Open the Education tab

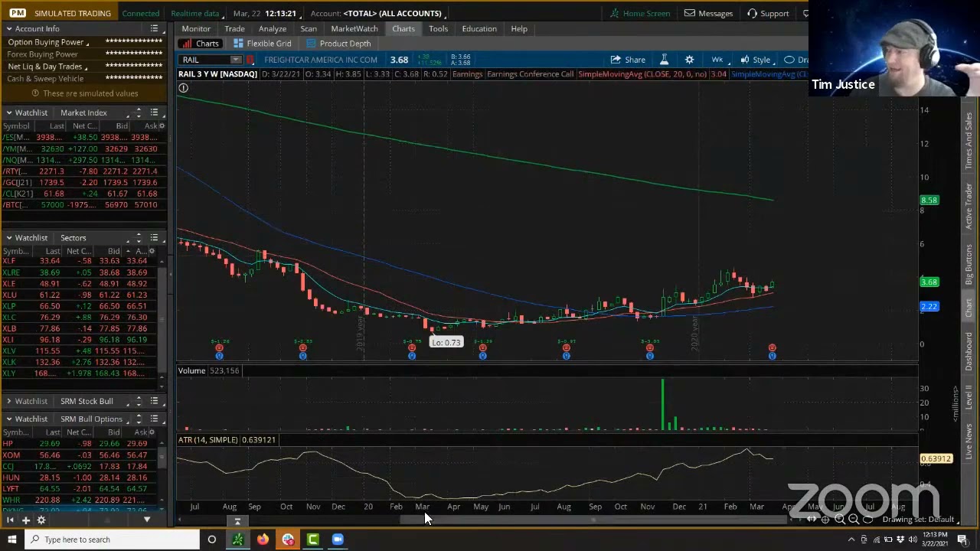[x=479, y=28]
